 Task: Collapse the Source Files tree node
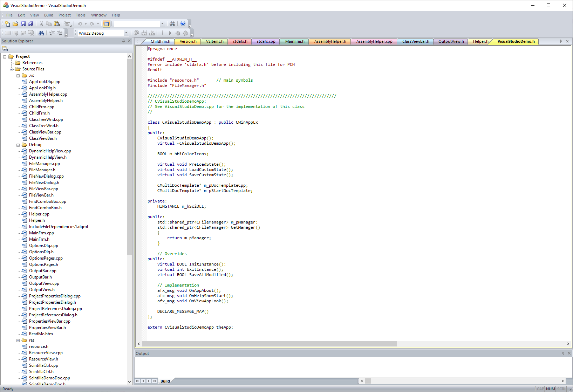click(x=12, y=69)
